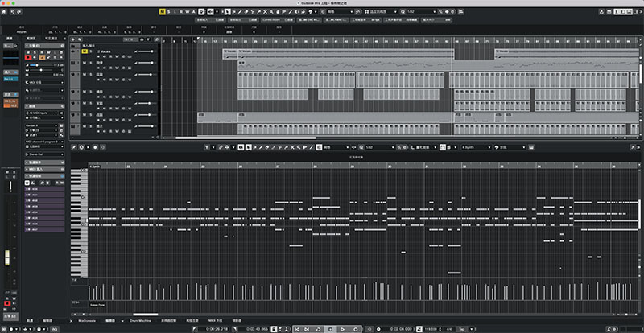The width and height of the screenshot is (644, 333).
Task: Open the 网格 snap type dropdown in the top toolbar
Action: [340, 12]
